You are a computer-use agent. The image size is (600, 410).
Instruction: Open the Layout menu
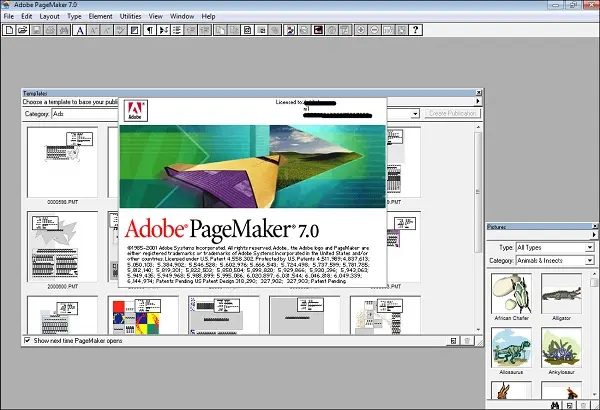[50, 16]
